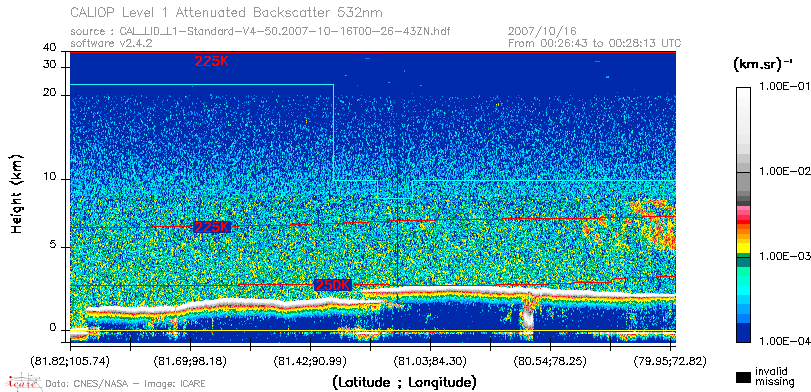Click the 'Height (km)' axis label
Screen dimensions: 811x392
coord(17,193)
